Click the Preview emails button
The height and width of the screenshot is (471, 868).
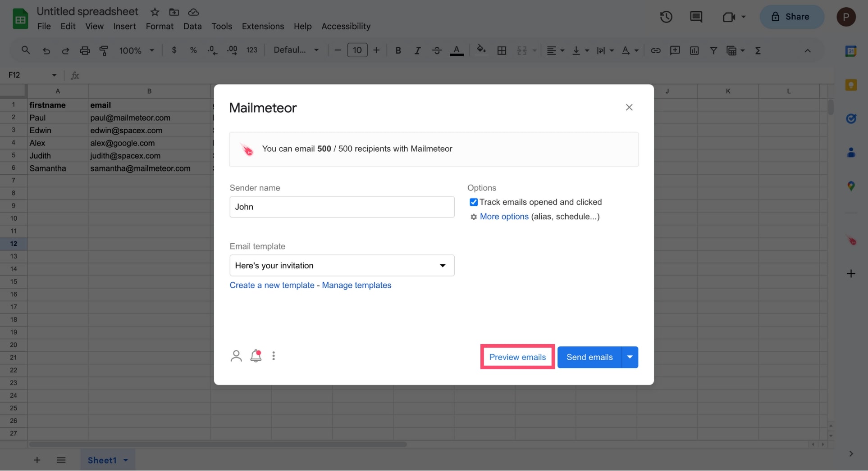(x=517, y=357)
